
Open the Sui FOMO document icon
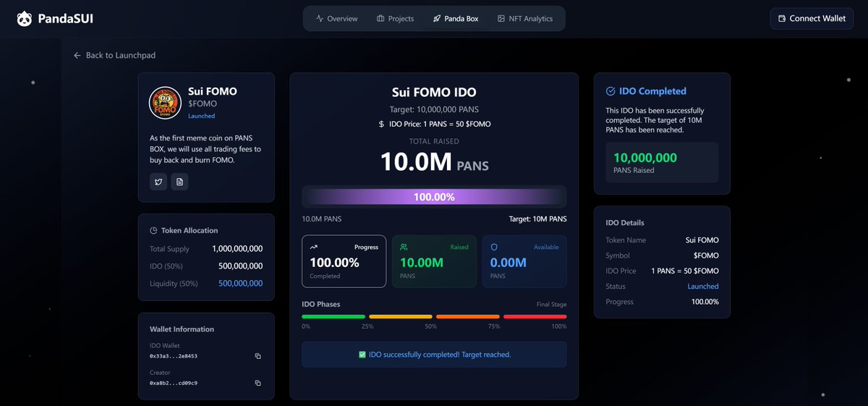click(179, 182)
